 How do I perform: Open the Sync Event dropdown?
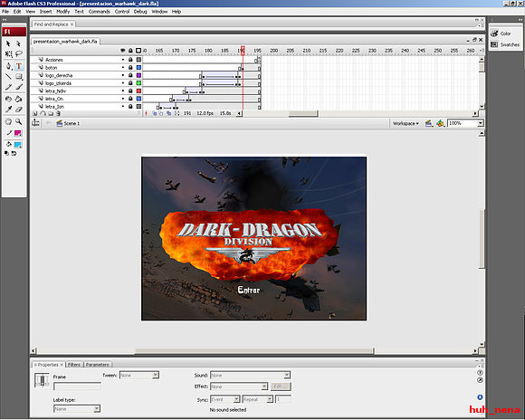pyautogui.click(x=225, y=399)
